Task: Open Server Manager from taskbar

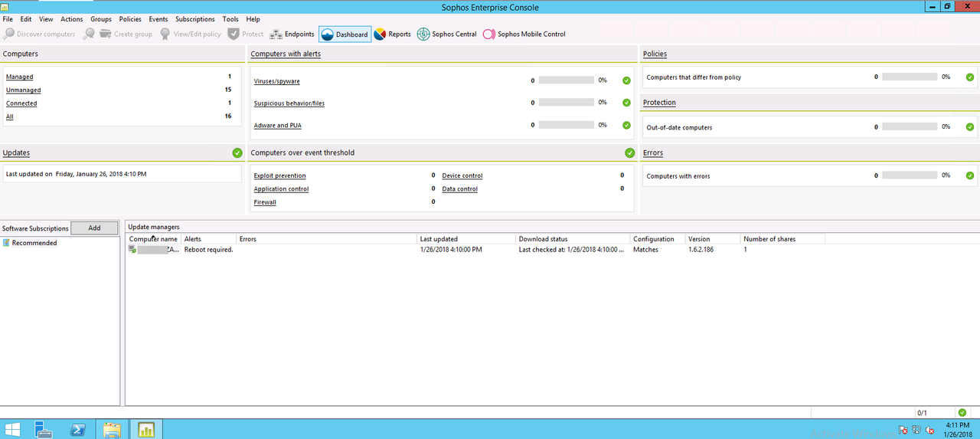Action: click(x=44, y=430)
